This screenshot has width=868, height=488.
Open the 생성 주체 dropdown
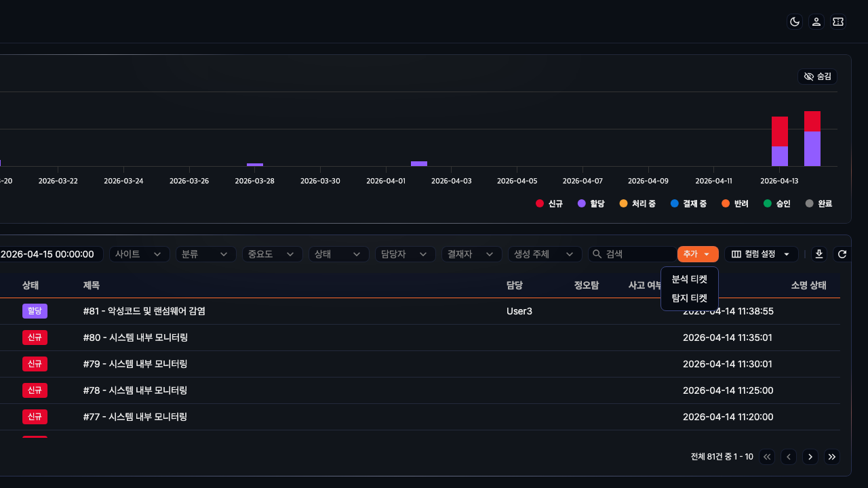pos(545,254)
